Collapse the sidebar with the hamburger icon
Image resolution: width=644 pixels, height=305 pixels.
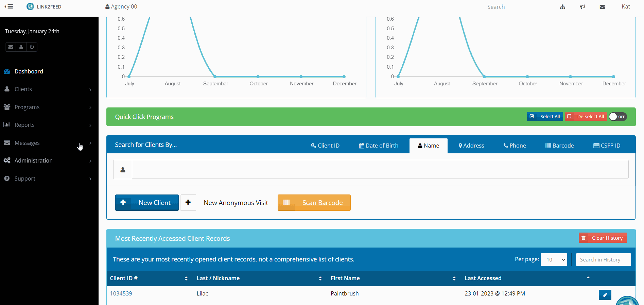pos(9,6)
